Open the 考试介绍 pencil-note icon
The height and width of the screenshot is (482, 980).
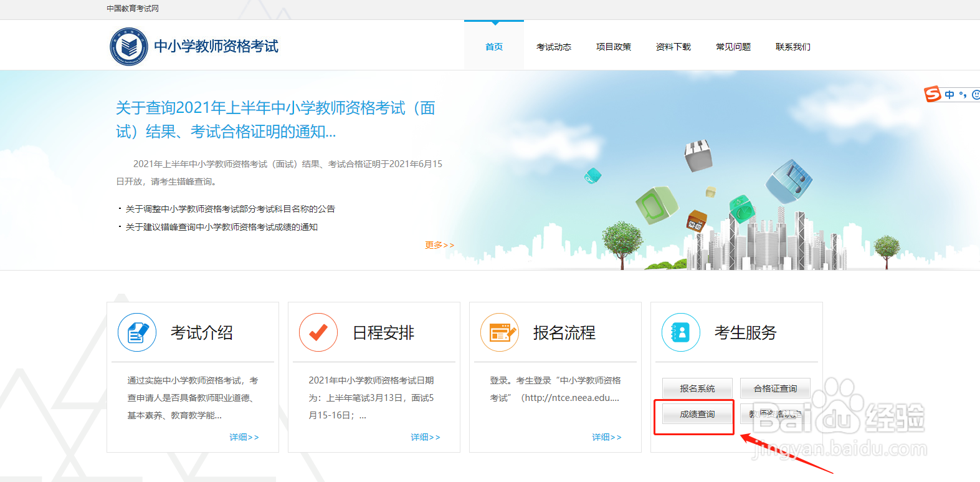[x=137, y=332]
